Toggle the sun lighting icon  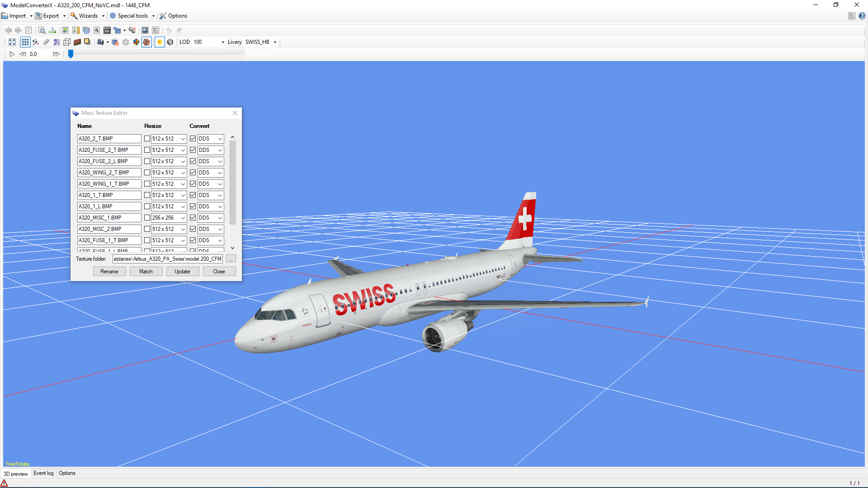click(x=160, y=42)
